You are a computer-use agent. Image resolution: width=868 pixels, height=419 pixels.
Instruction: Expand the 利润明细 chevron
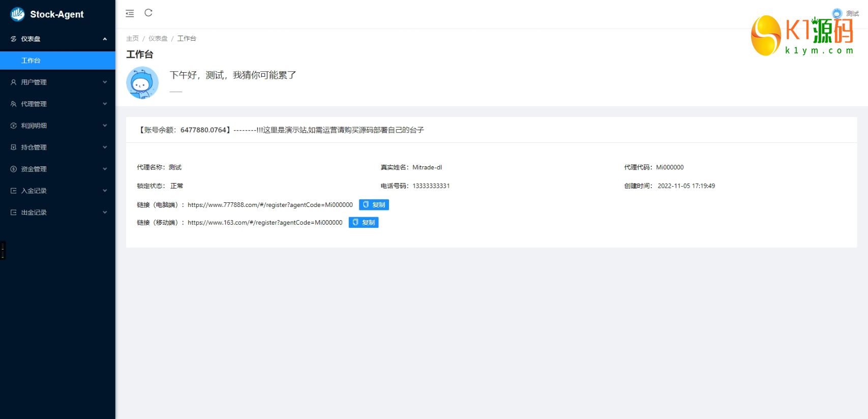(x=105, y=126)
